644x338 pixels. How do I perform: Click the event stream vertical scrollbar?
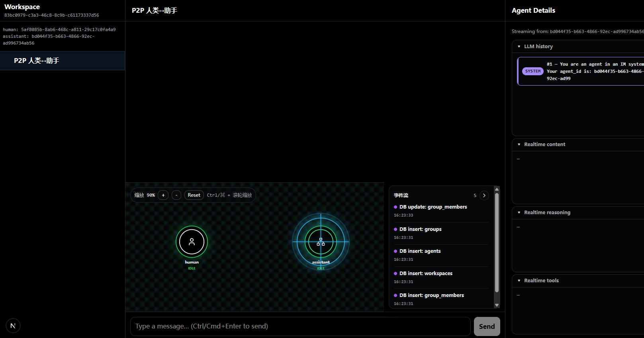(x=497, y=243)
